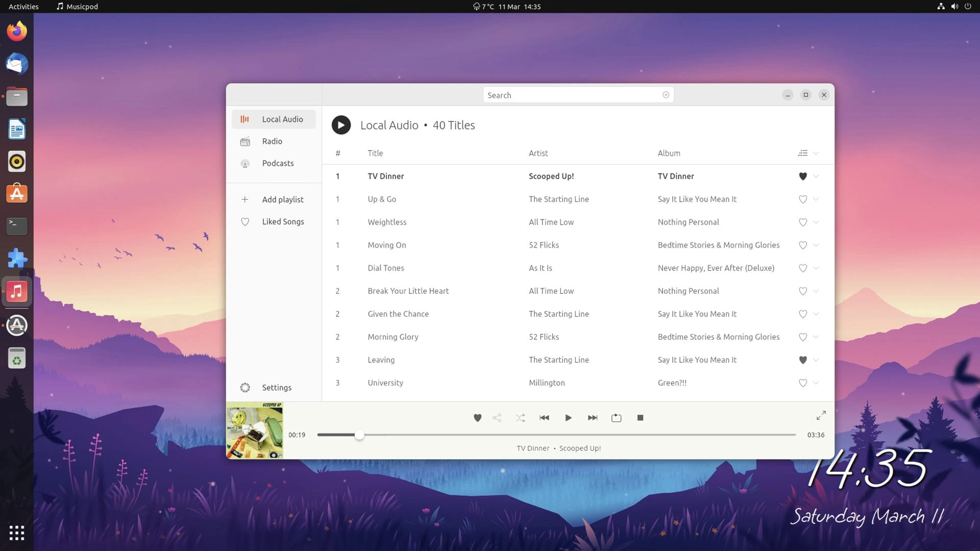Expand options chevron for Given the Chance row
980x551 pixels.
point(816,314)
